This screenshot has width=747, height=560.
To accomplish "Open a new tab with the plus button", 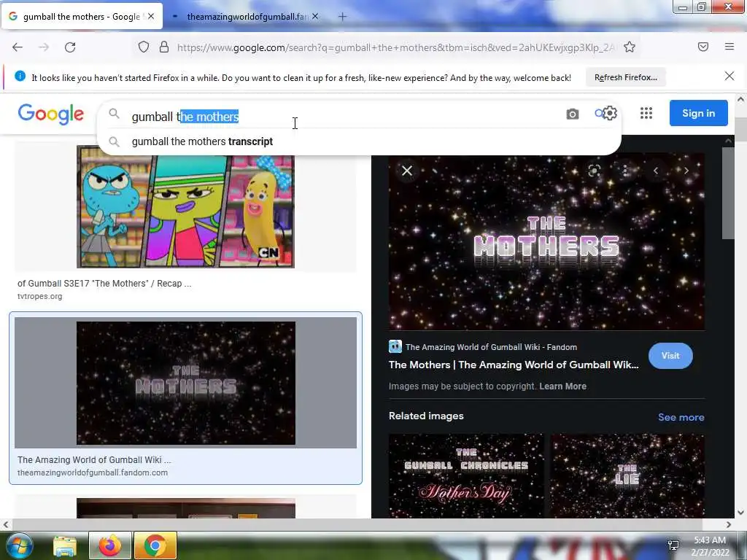I will tap(342, 17).
